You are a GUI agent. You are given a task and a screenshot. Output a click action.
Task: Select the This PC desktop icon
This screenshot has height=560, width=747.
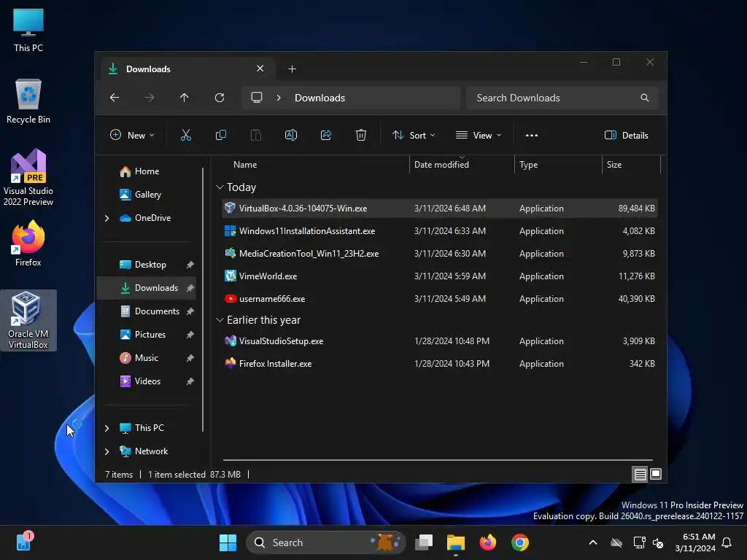(x=28, y=30)
